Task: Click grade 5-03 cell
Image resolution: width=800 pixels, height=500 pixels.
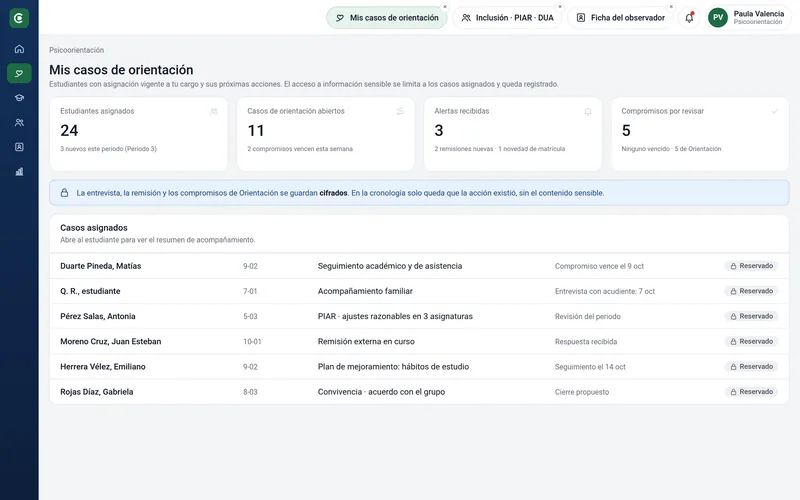Action: pyautogui.click(x=250, y=316)
